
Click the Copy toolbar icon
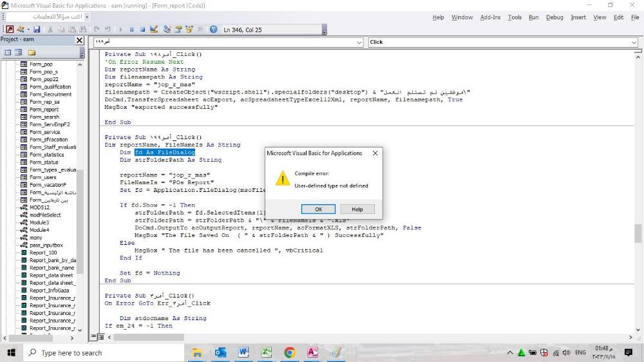[61, 30]
